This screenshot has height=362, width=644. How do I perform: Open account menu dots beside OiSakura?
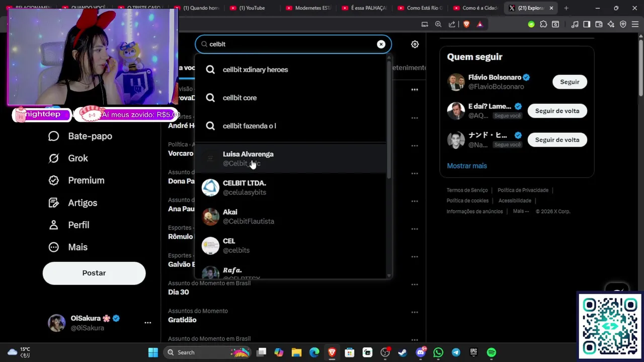pyautogui.click(x=147, y=323)
